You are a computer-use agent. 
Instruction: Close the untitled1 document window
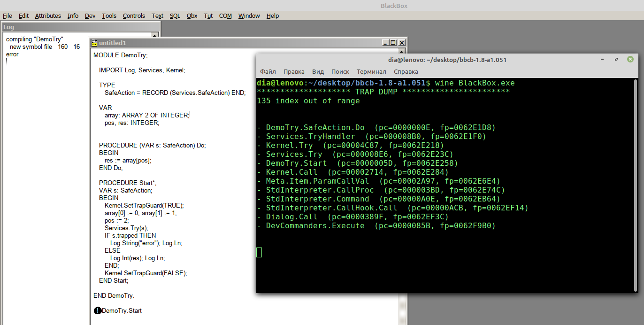coord(401,42)
